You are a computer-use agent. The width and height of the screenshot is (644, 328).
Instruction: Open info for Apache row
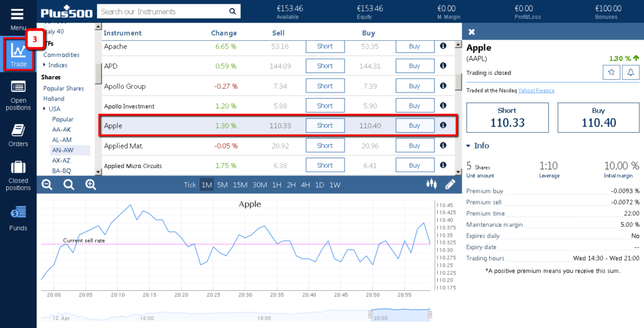[x=443, y=46]
